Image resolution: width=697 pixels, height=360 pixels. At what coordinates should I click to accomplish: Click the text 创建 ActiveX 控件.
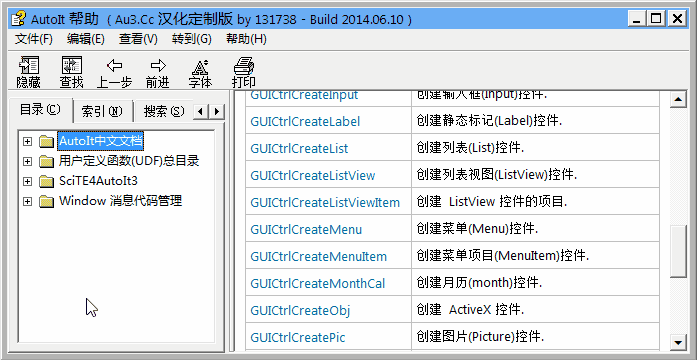[470, 310]
